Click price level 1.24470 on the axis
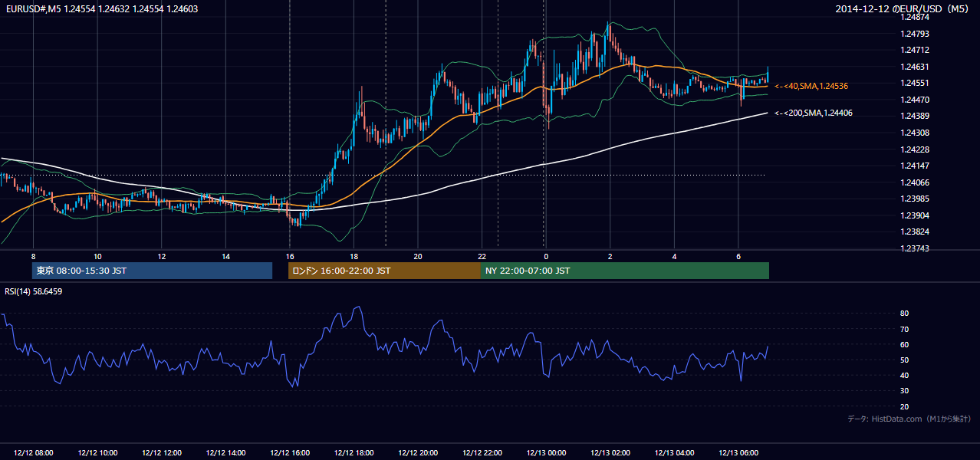 (x=914, y=100)
